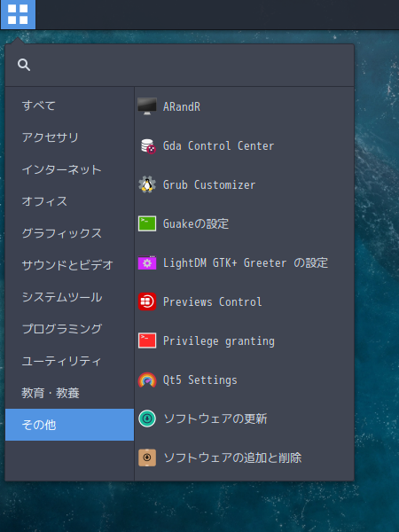Open the サウンドとビデオ category

coord(67,265)
